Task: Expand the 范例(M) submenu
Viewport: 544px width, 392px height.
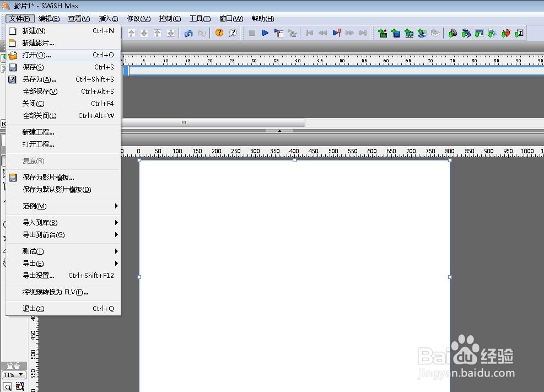Action: pos(63,206)
